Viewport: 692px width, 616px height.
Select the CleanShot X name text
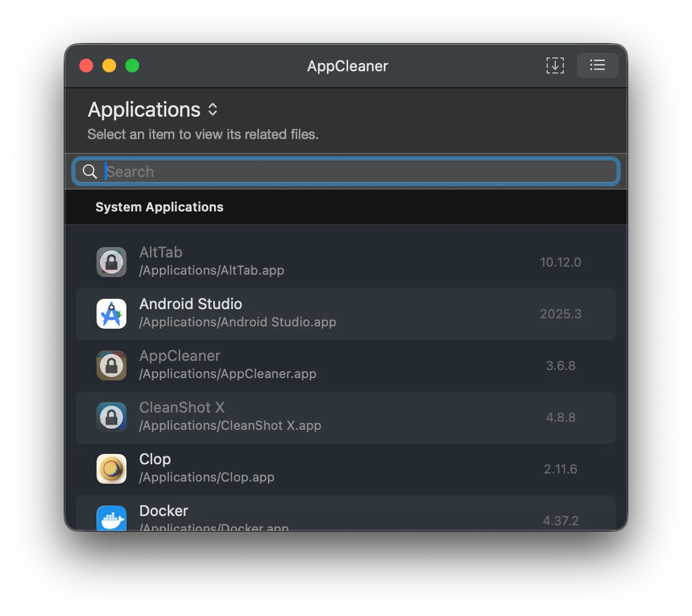(182, 407)
